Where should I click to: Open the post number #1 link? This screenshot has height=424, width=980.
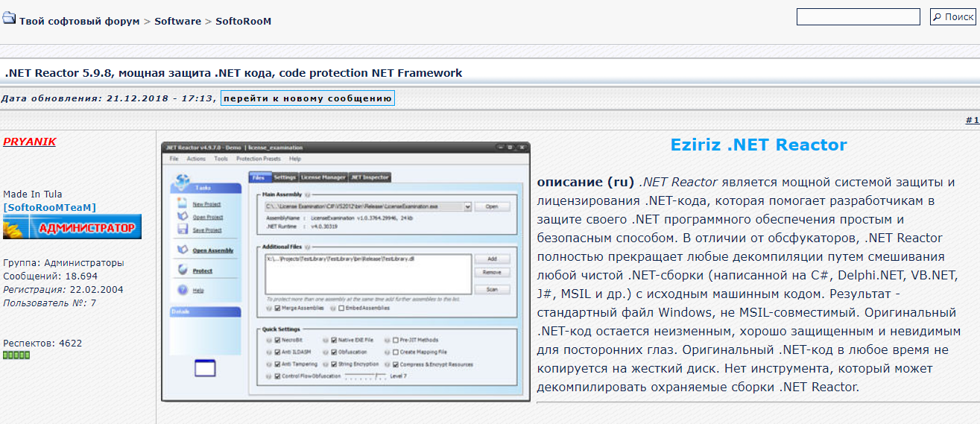tap(972, 120)
